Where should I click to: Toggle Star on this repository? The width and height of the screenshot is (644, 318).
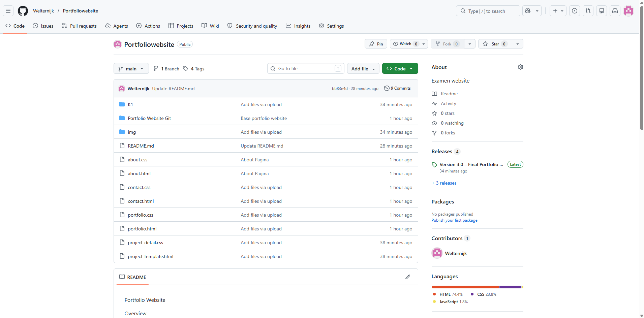[x=495, y=44]
